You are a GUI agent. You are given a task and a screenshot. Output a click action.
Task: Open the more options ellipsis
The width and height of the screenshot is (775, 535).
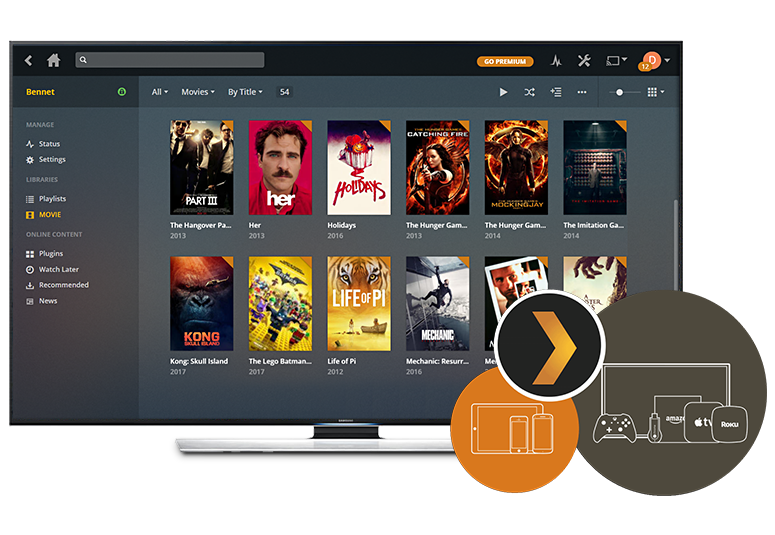tap(582, 92)
